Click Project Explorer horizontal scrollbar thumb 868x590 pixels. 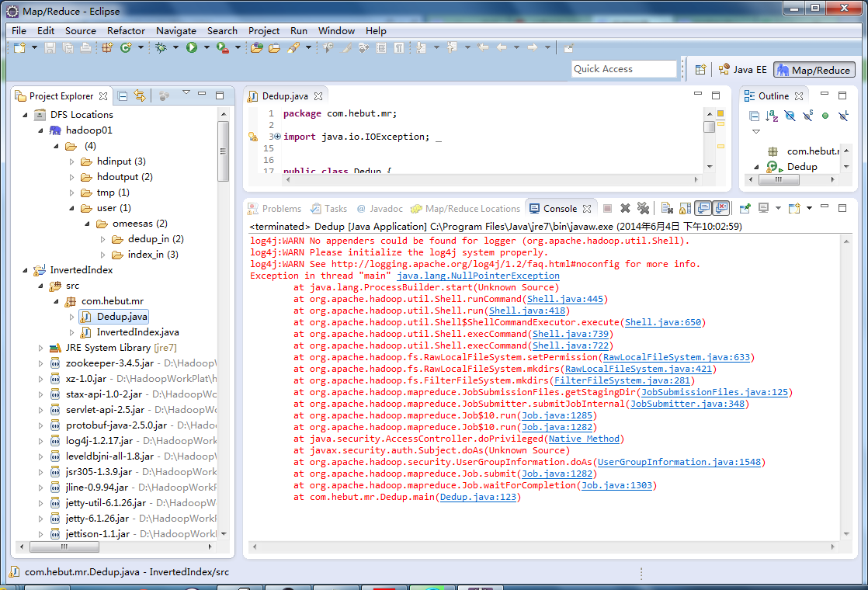[x=64, y=547]
